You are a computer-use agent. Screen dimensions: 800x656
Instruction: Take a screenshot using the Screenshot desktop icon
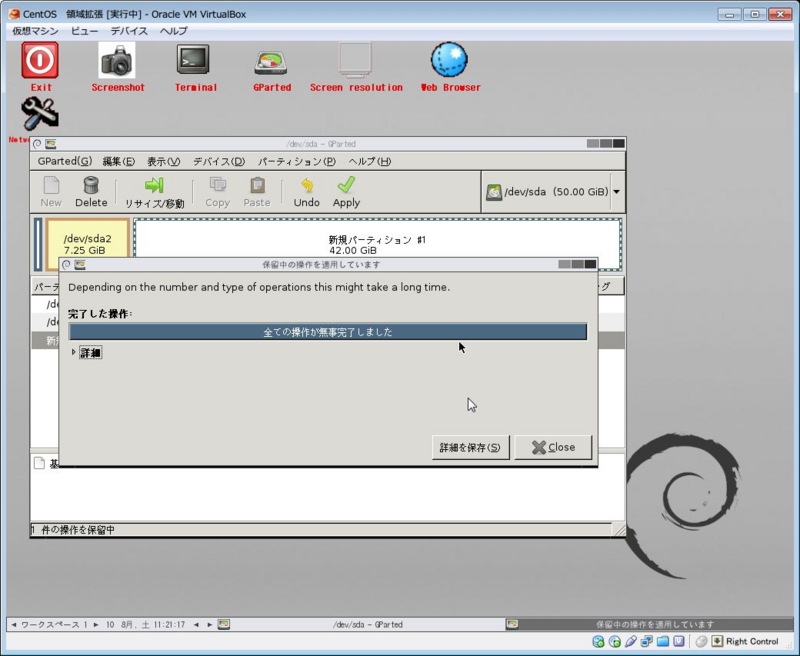click(119, 62)
